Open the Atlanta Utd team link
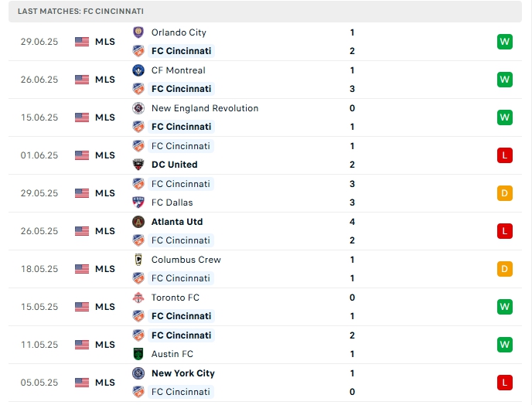Image resolution: width=532 pixels, height=405 pixels. [x=177, y=222]
